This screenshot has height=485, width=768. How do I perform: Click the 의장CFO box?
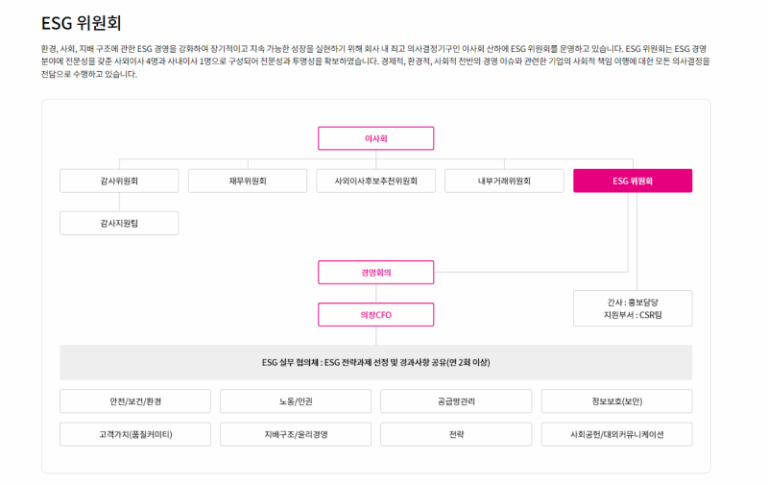click(x=376, y=315)
